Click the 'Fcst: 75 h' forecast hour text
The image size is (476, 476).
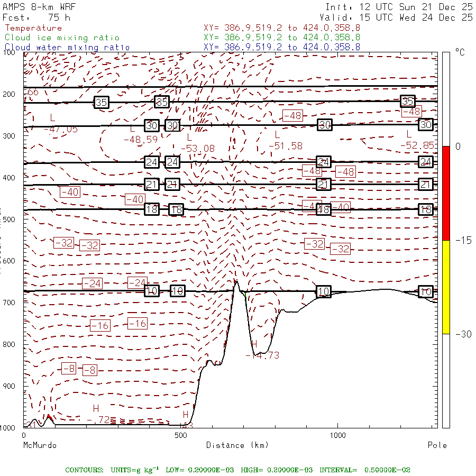(36, 17)
